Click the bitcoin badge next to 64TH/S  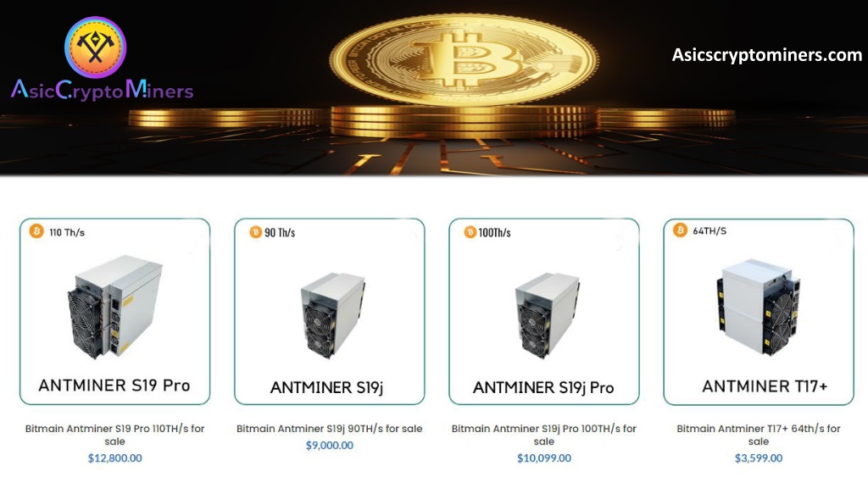[x=681, y=230]
